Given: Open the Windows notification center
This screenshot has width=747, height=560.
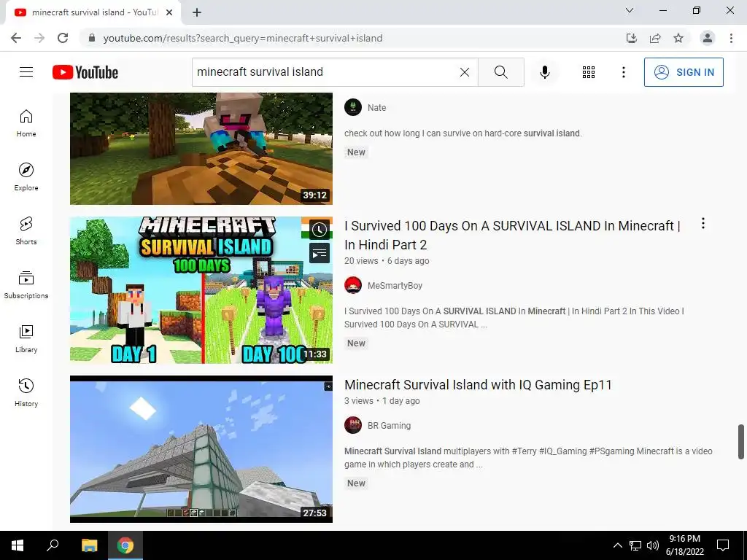Looking at the screenshot, I should 723,545.
